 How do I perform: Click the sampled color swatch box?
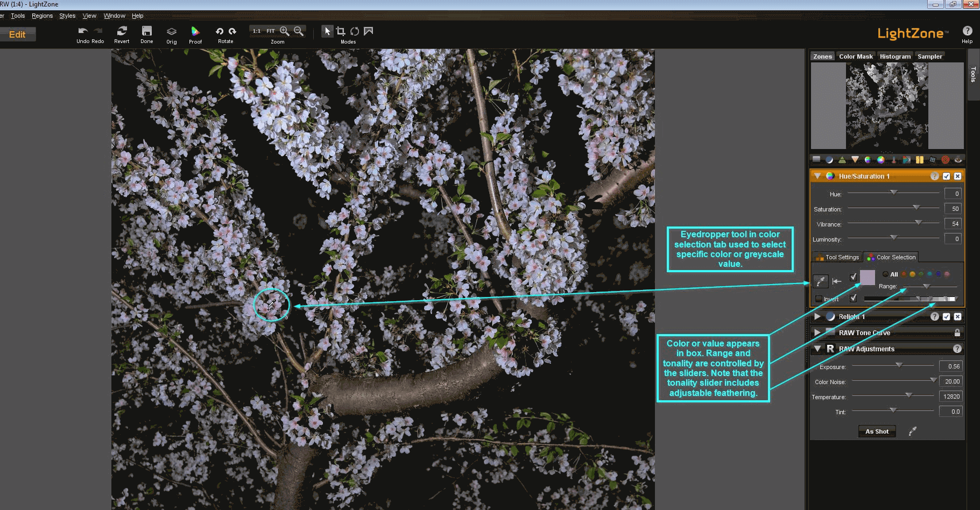[x=868, y=278]
